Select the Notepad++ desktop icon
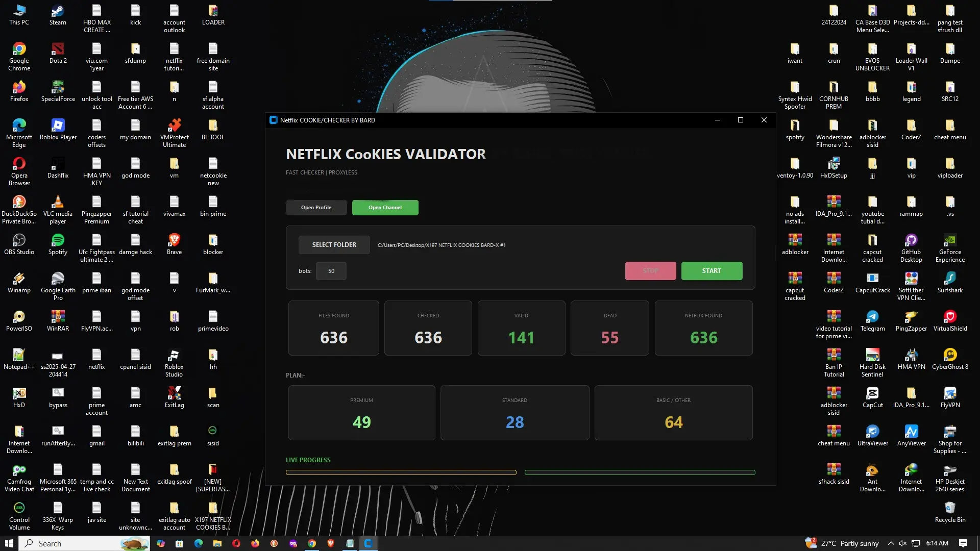Image resolution: width=980 pixels, height=551 pixels. point(19,360)
